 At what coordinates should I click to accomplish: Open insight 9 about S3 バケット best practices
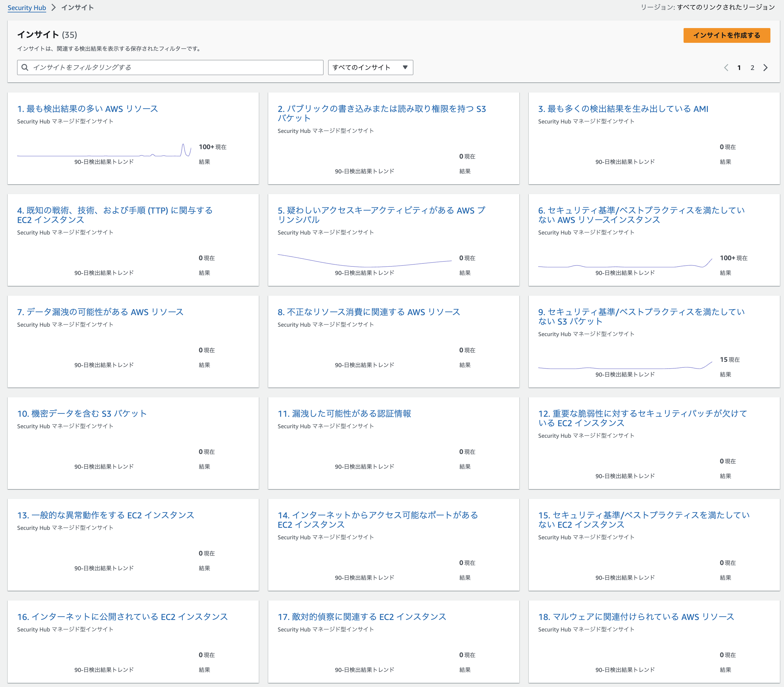641,317
